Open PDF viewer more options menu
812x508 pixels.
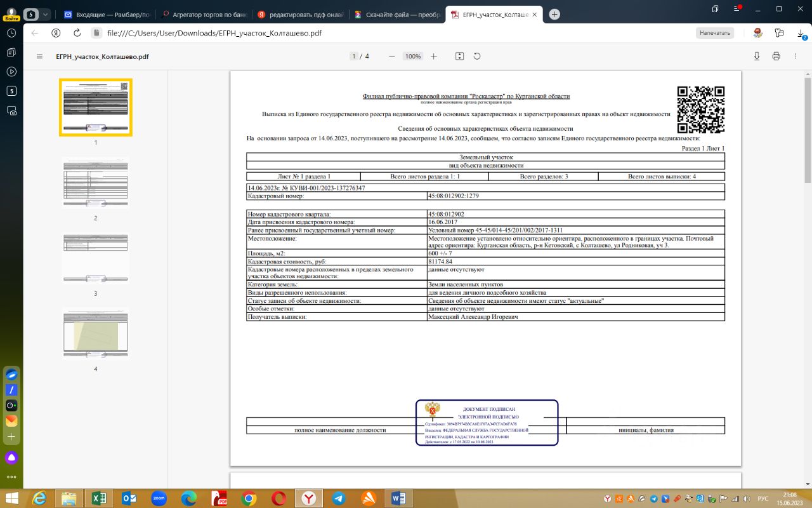coord(795,57)
